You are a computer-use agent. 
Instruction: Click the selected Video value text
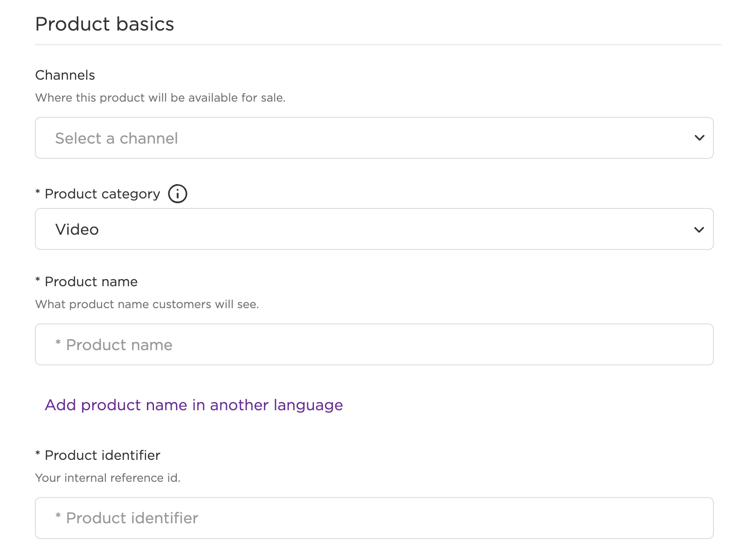point(77,229)
